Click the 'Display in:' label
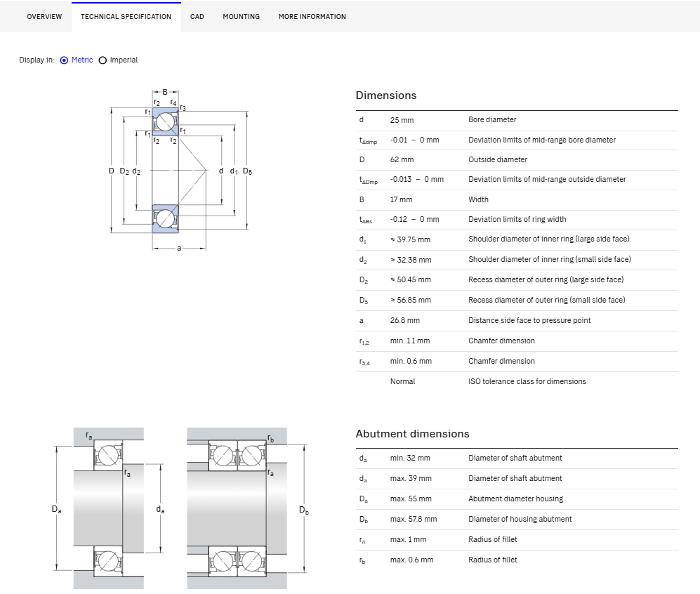Viewport: 700px width, 594px height. 37,60
